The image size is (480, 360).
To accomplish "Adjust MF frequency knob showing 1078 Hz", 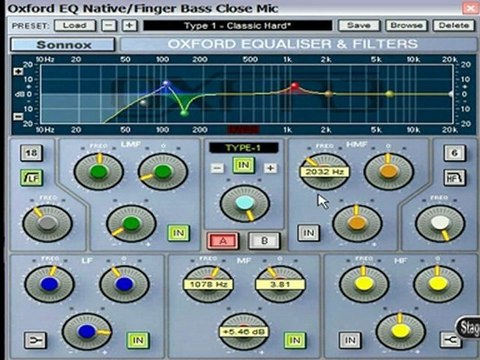I will click(208, 284).
